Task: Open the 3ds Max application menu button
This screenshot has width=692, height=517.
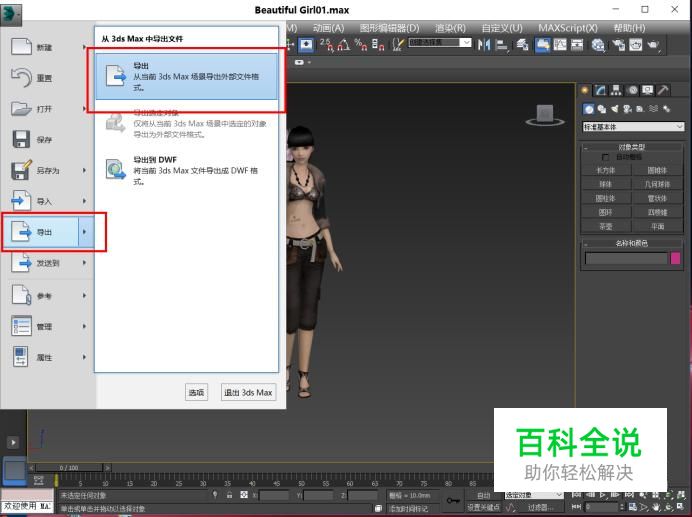Action: click(x=11, y=13)
